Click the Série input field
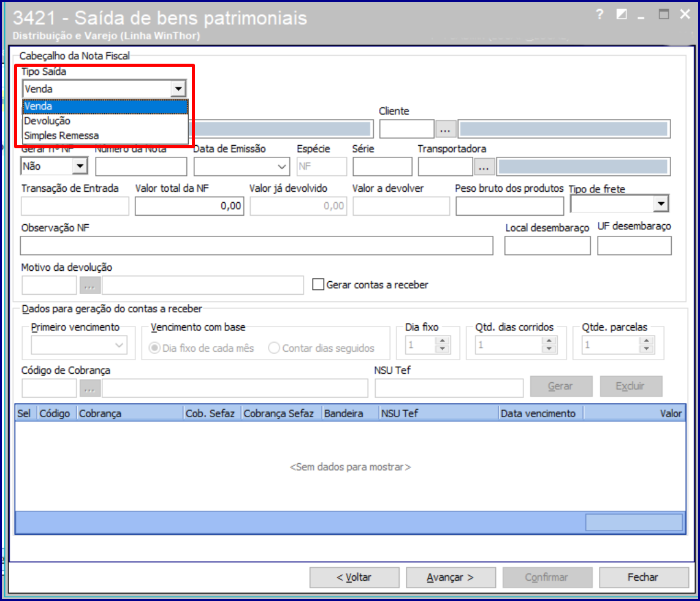 tap(382, 167)
